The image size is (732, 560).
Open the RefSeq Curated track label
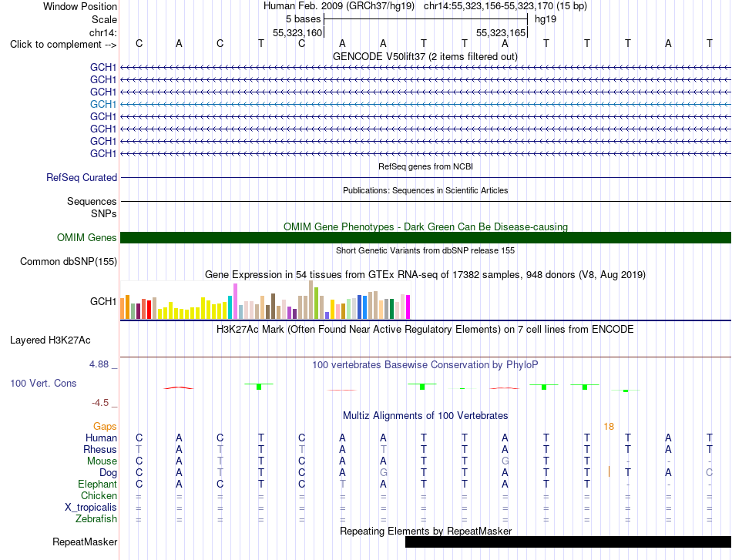[x=82, y=177]
